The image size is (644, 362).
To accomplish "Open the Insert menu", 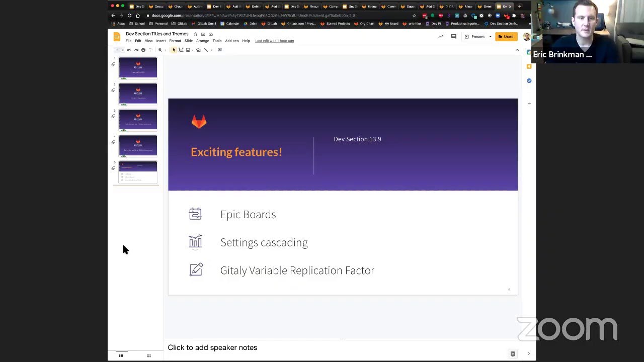I will point(161,41).
